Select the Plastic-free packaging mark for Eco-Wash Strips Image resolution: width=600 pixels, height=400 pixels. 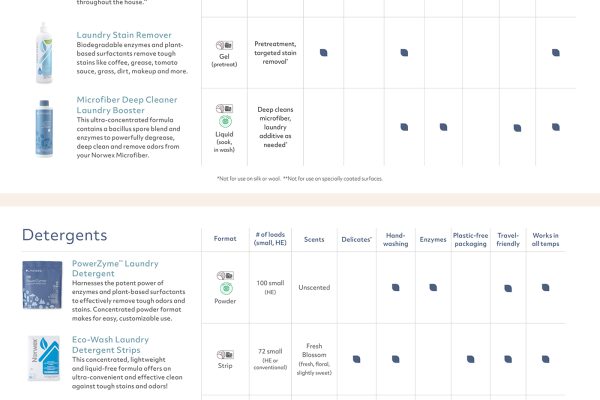coord(470,358)
